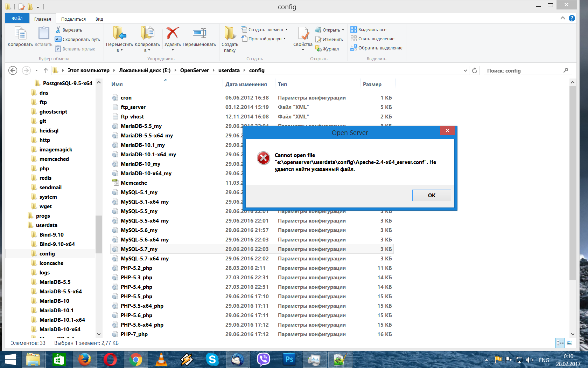Click the chevron after OpenServer in breadcrumb
This screenshot has height=368, width=588.
click(x=213, y=70)
